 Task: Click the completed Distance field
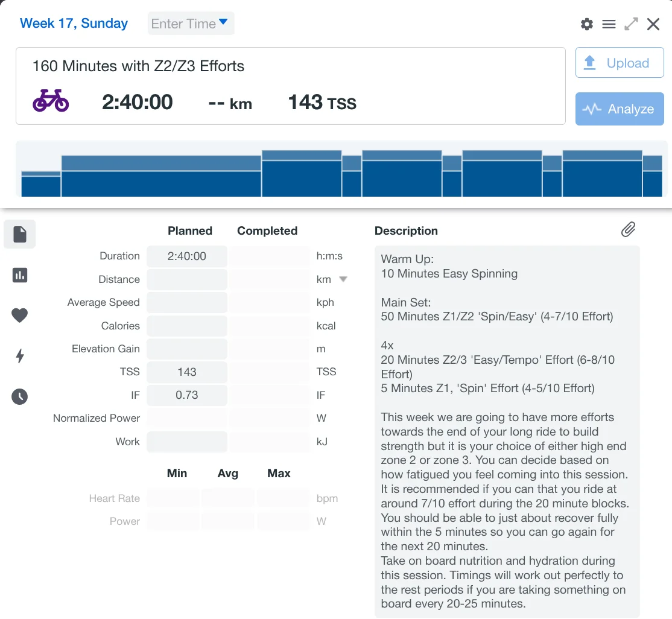pos(270,279)
